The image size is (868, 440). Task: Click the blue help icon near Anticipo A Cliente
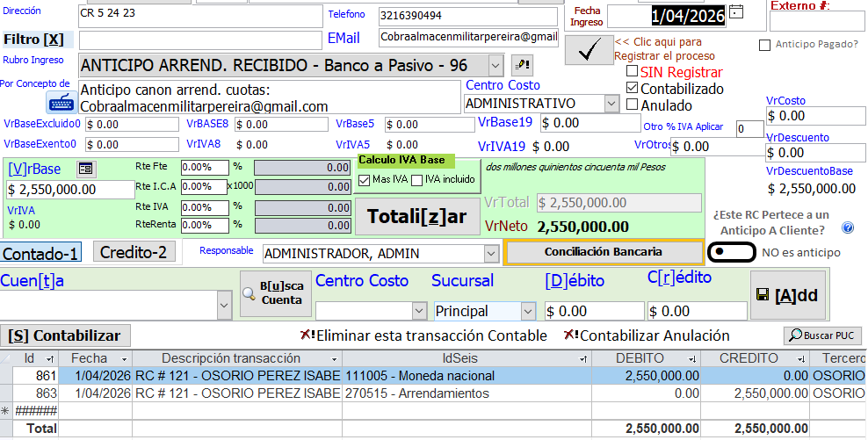click(848, 228)
